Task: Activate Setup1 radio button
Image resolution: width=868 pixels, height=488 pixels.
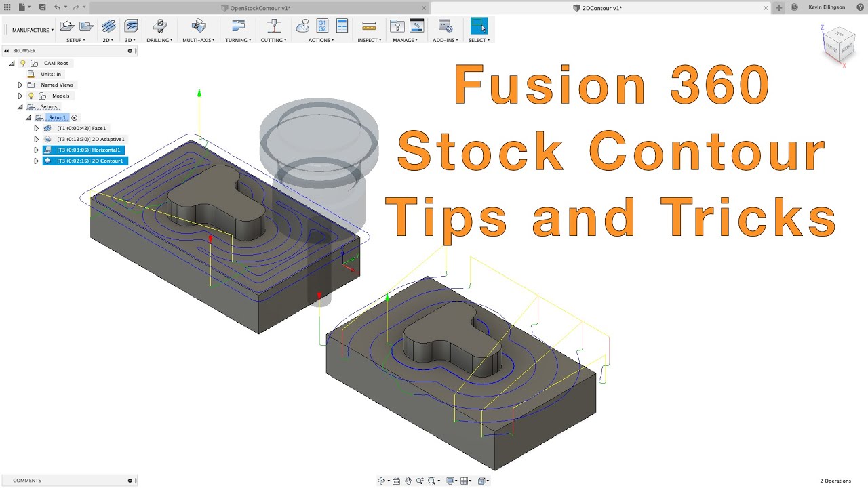Action: pos(75,117)
